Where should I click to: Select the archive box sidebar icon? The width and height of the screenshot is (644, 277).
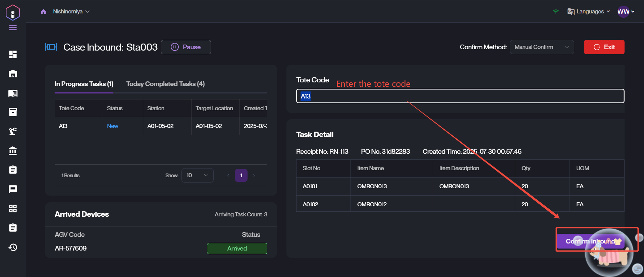point(13,112)
